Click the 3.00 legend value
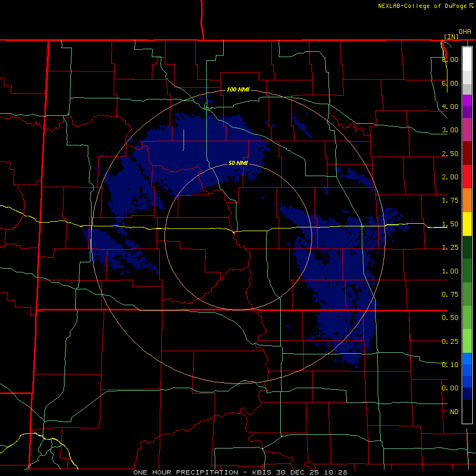This screenshot has height=476, width=476. click(450, 130)
